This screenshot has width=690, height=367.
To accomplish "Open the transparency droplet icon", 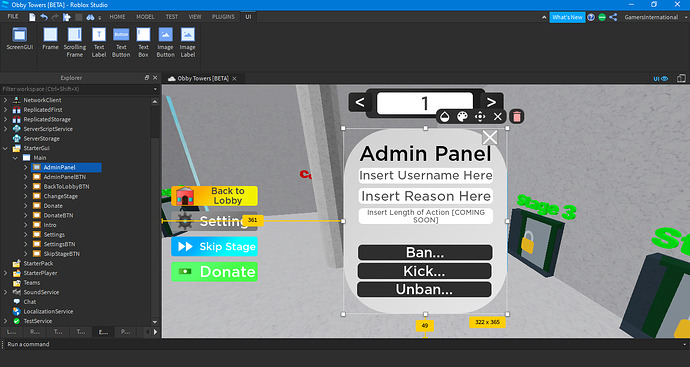I will 445,117.
